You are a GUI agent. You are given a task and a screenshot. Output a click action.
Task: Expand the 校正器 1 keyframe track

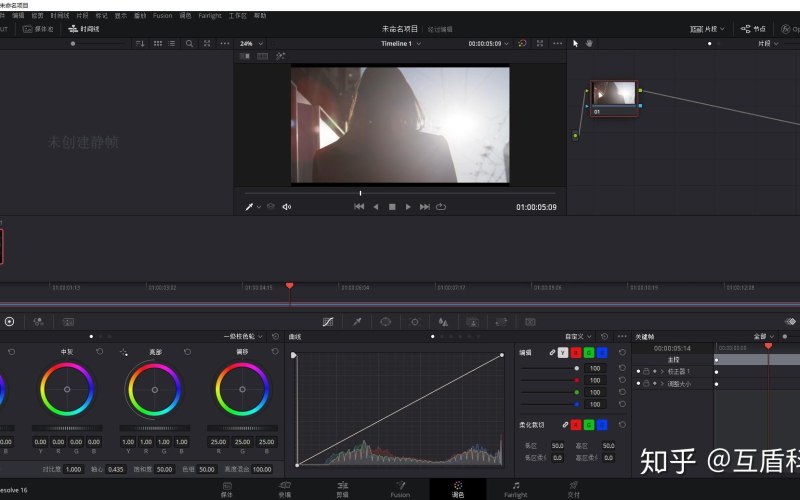(662, 371)
